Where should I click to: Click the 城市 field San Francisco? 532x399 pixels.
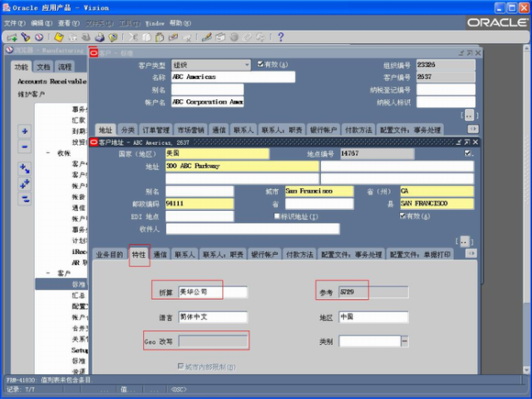[x=319, y=191]
